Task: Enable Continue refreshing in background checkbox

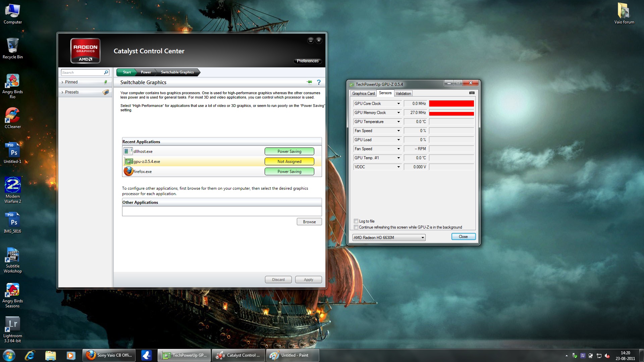Action: [356, 227]
